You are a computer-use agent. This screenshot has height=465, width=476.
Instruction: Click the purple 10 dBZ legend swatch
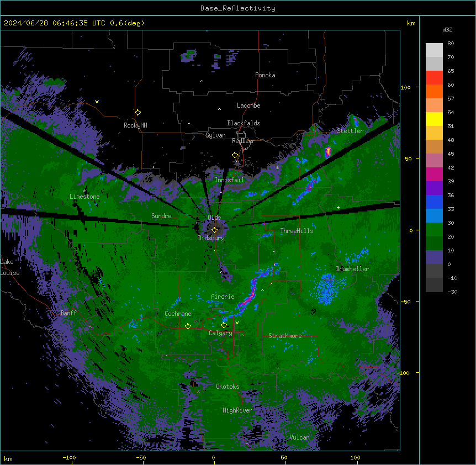[434, 257]
